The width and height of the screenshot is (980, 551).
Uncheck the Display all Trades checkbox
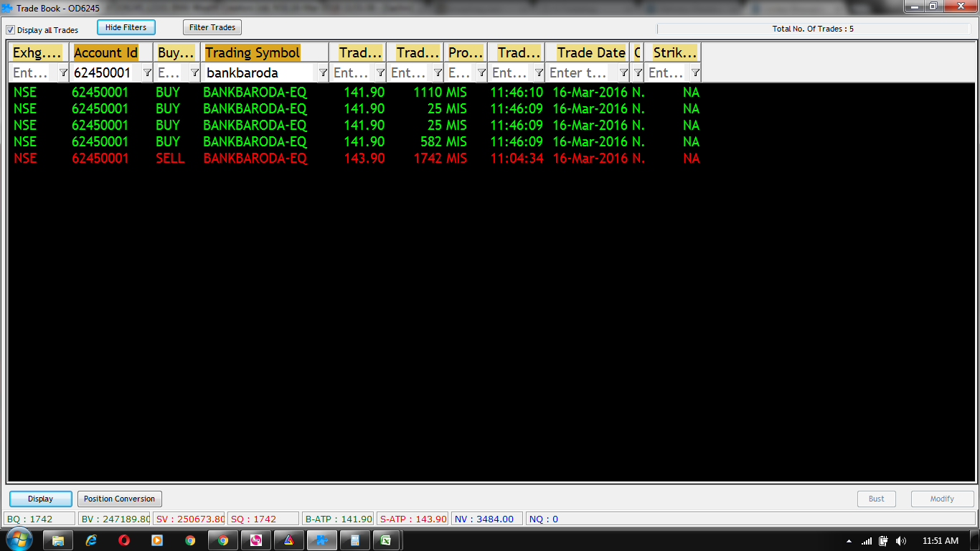point(11,30)
